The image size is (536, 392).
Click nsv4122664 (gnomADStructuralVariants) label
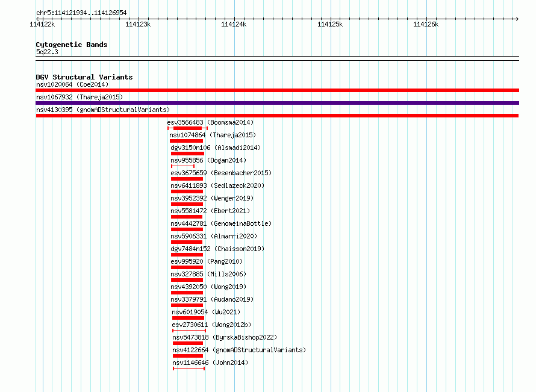pos(239,350)
